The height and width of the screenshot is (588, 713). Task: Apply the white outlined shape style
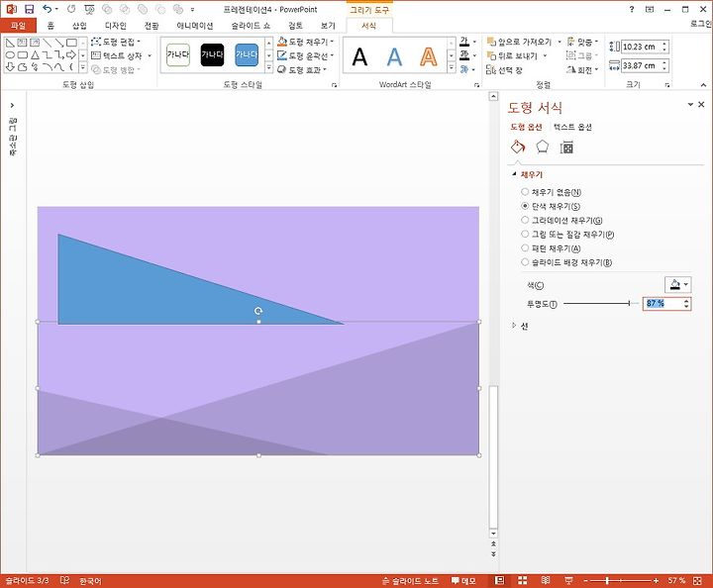pos(178,55)
